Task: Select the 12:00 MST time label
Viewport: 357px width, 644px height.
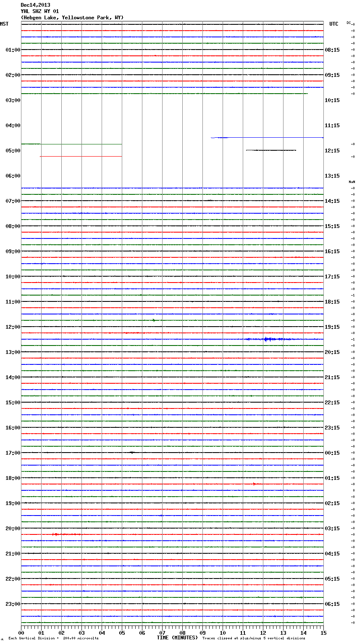Action: (x=13, y=327)
